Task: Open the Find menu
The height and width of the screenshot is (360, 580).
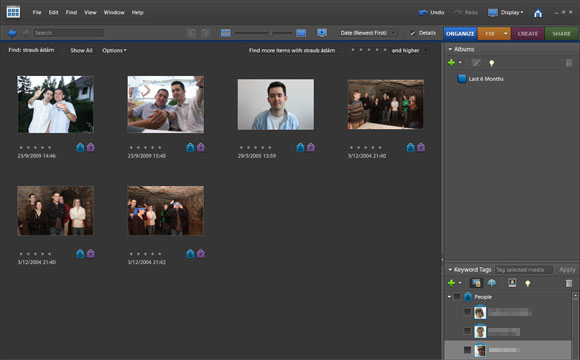Action: click(x=71, y=13)
